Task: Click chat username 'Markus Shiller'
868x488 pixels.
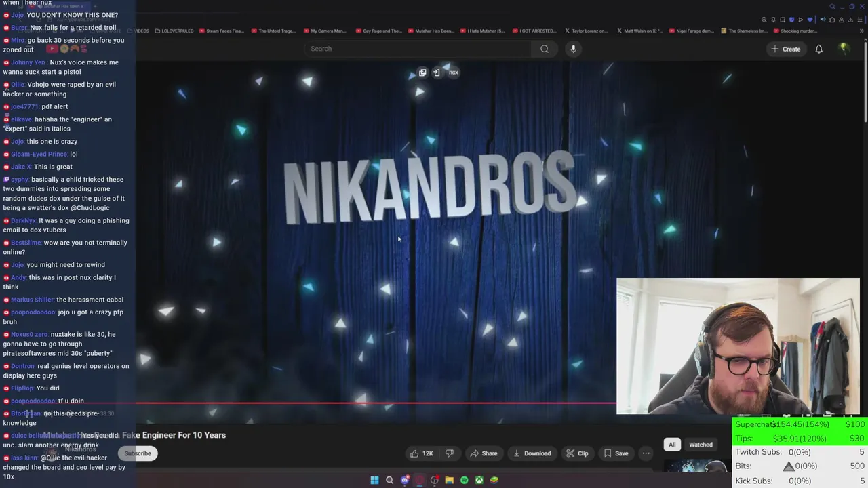Action: click(32, 300)
